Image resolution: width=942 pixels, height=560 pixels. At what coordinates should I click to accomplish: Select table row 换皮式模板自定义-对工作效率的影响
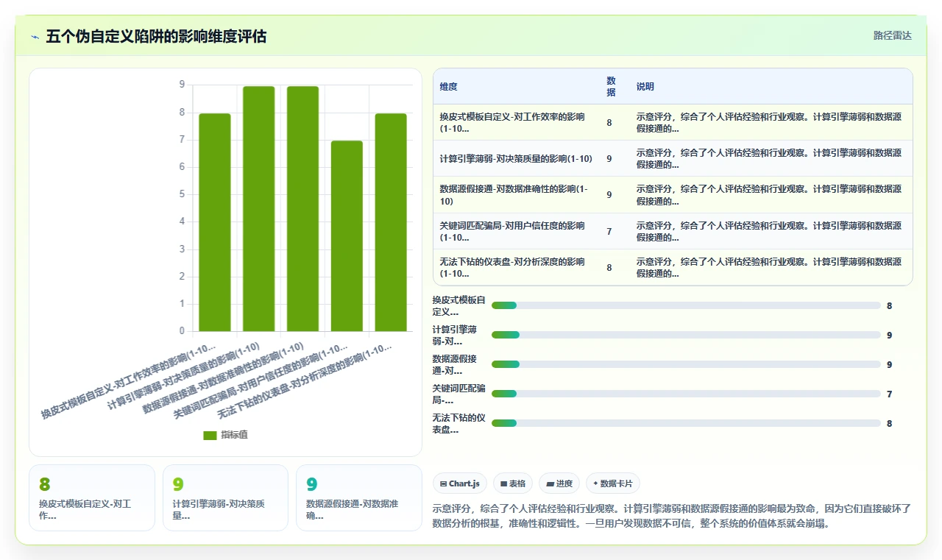point(673,122)
